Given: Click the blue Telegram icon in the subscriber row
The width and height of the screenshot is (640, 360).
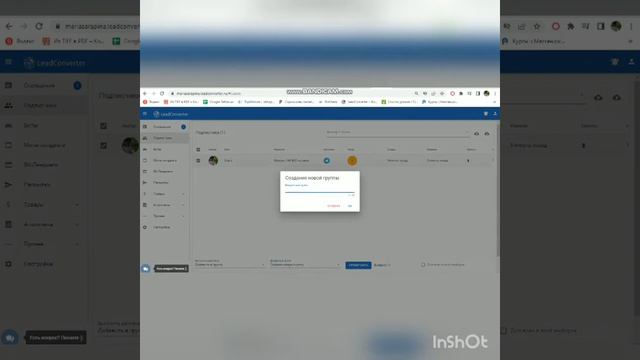Looking at the screenshot, I should point(327,161).
